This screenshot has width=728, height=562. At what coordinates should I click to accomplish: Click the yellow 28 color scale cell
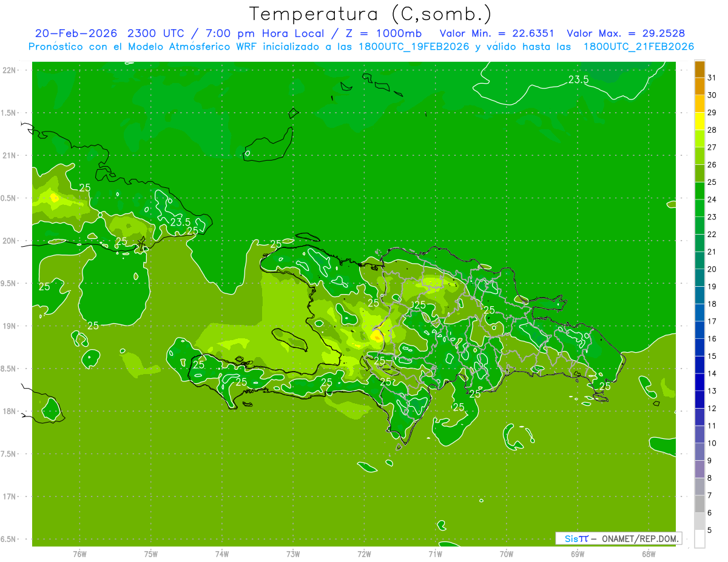(699, 122)
